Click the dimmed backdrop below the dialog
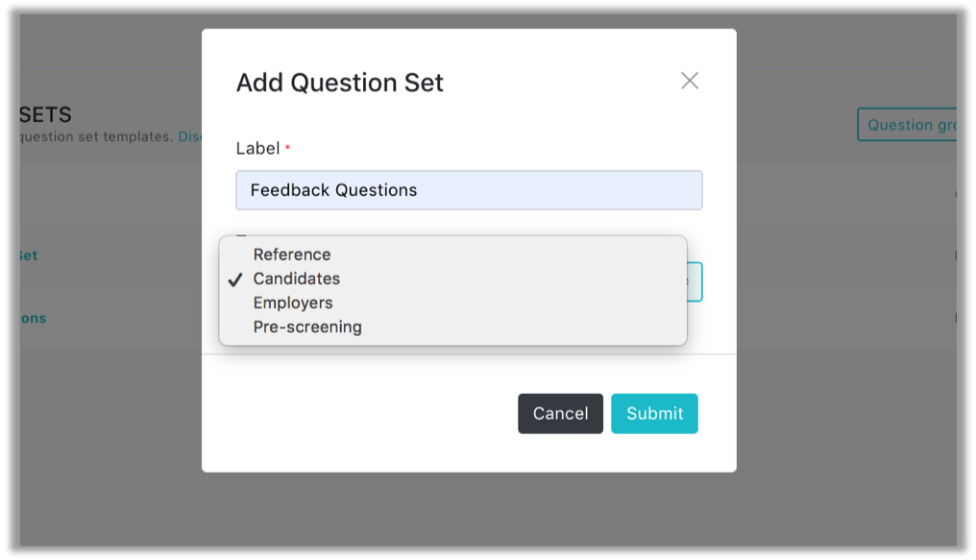976x560 pixels. [469, 509]
